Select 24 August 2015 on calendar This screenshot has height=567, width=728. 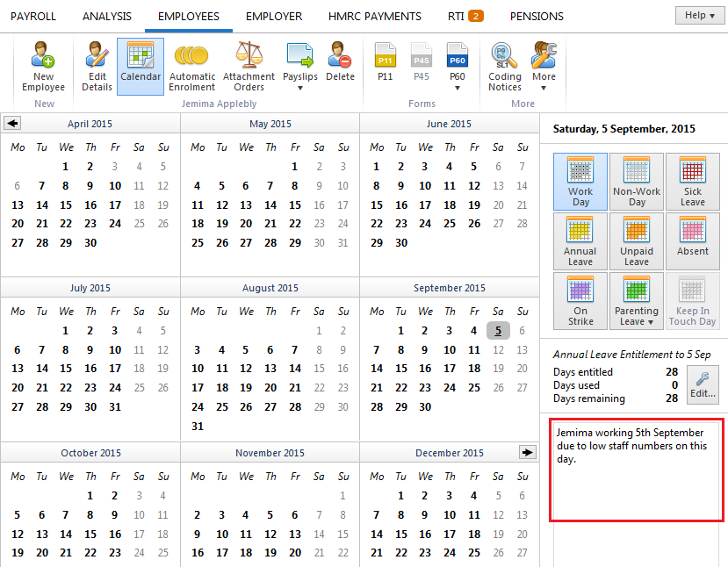tap(198, 407)
